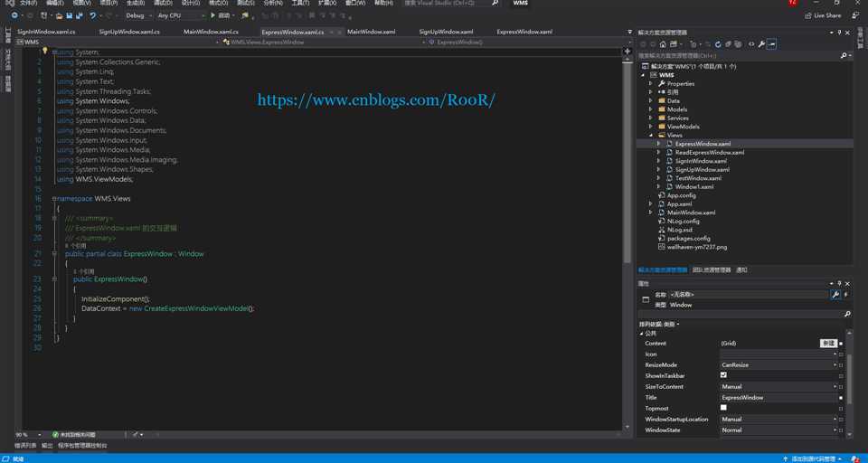Expand the Models folder
Screen dimensions: 868x463
pos(650,109)
